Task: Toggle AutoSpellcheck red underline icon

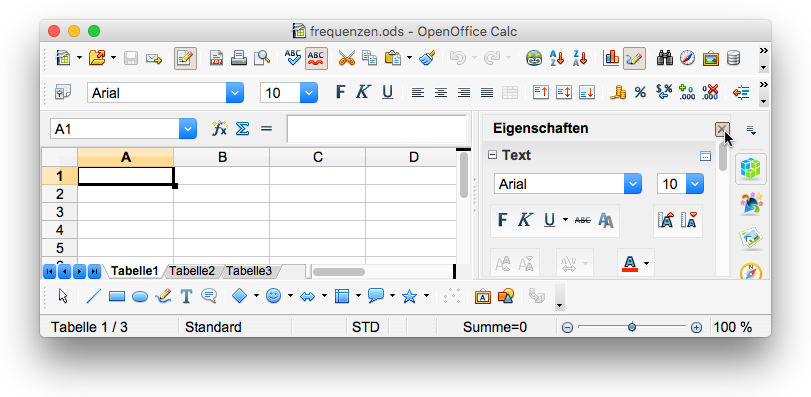Action: click(316, 58)
